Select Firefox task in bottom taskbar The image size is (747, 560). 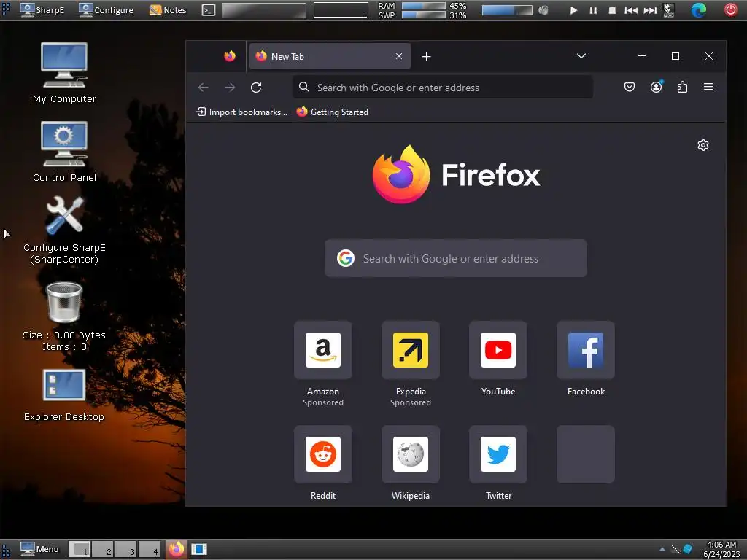click(177, 549)
